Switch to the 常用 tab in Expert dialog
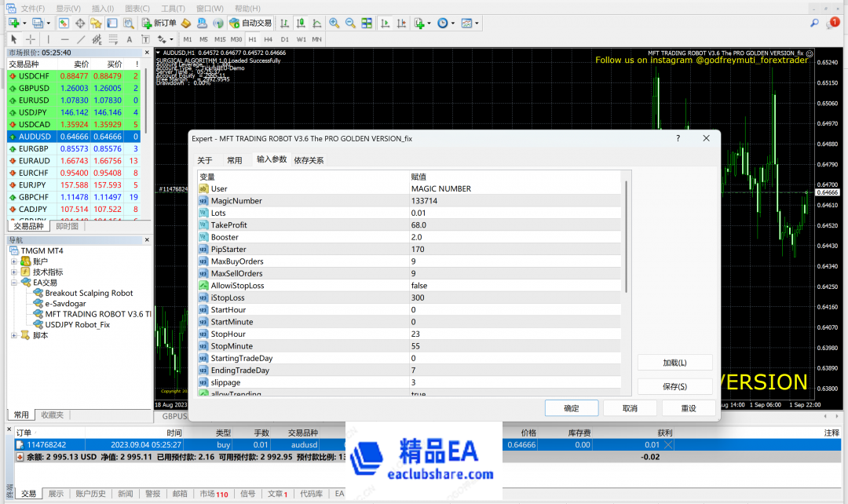848x504 pixels. [235, 160]
